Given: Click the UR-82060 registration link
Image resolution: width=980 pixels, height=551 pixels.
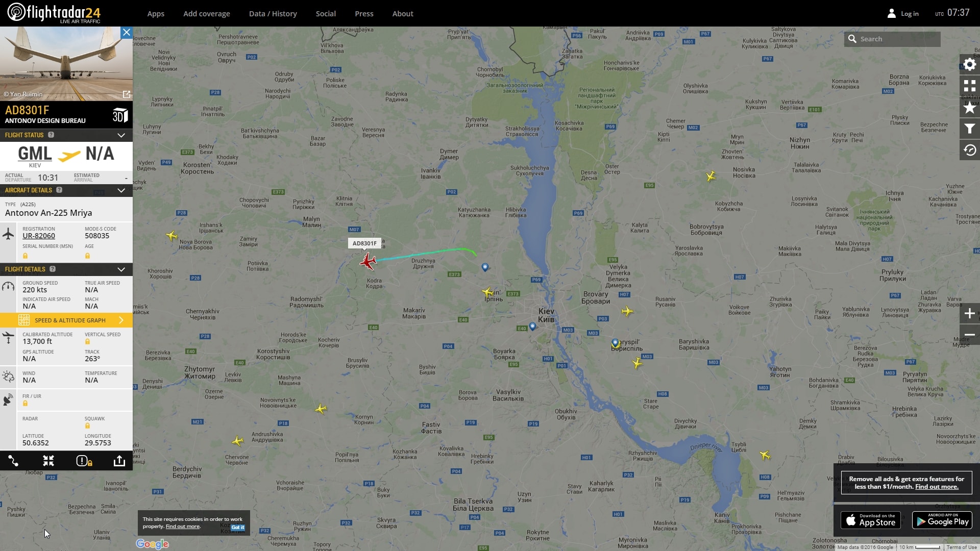Looking at the screenshot, I should 39,236.
